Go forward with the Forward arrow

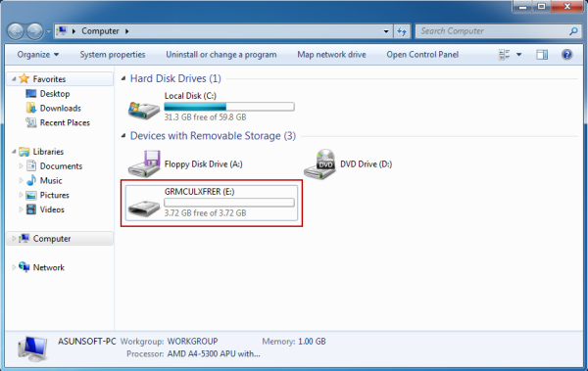pyautogui.click(x=35, y=31)
